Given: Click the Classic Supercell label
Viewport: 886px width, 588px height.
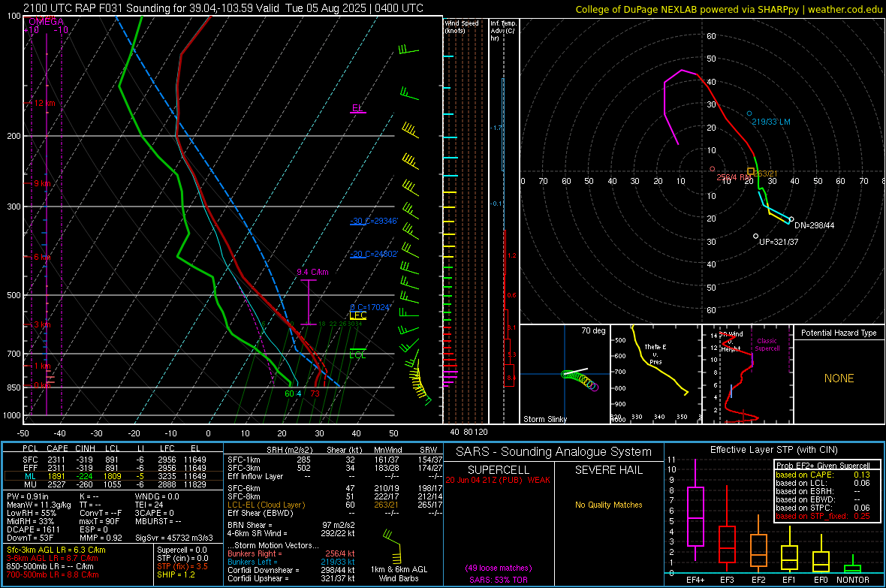Looking at the screenshot, I should [767, 345].
